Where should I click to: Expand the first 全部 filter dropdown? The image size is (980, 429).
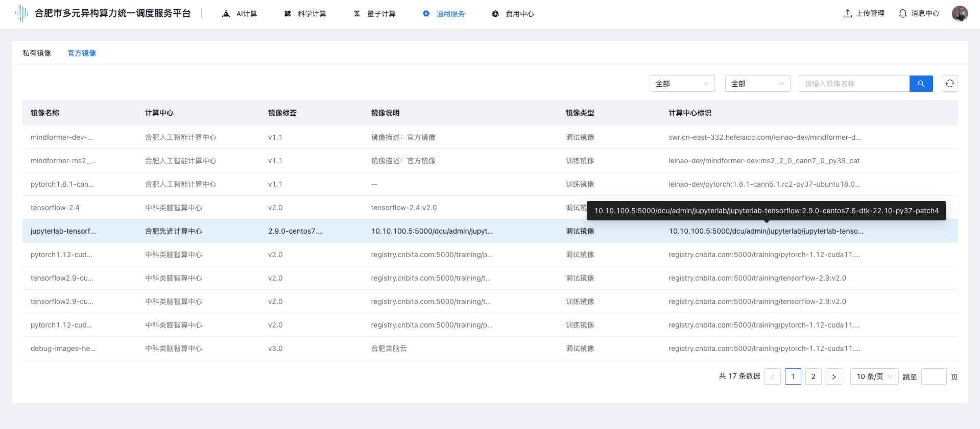click(682, 84)
